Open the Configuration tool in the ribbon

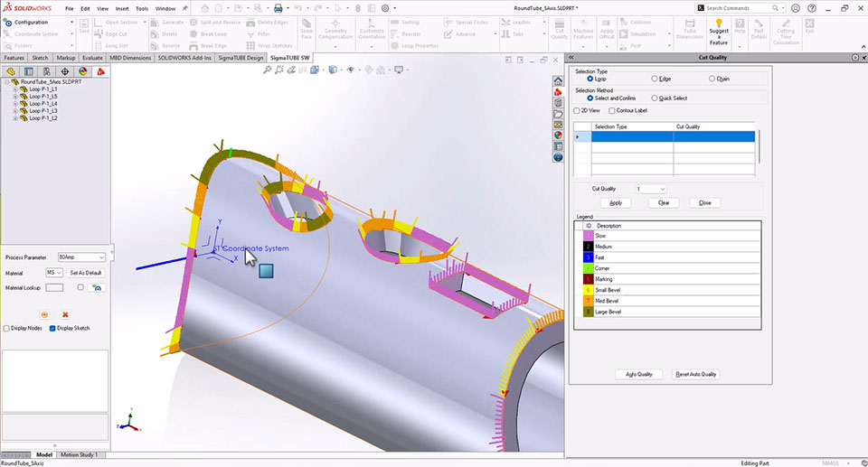[30, 22]
